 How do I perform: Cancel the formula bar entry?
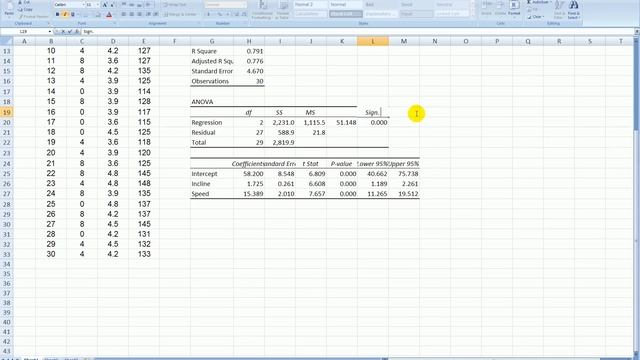coord(63,31)
